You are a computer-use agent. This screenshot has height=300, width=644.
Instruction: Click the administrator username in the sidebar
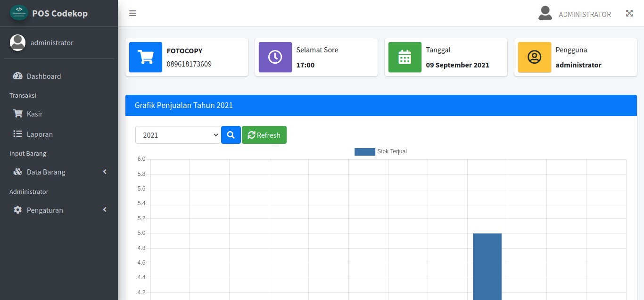click(52, 42)
